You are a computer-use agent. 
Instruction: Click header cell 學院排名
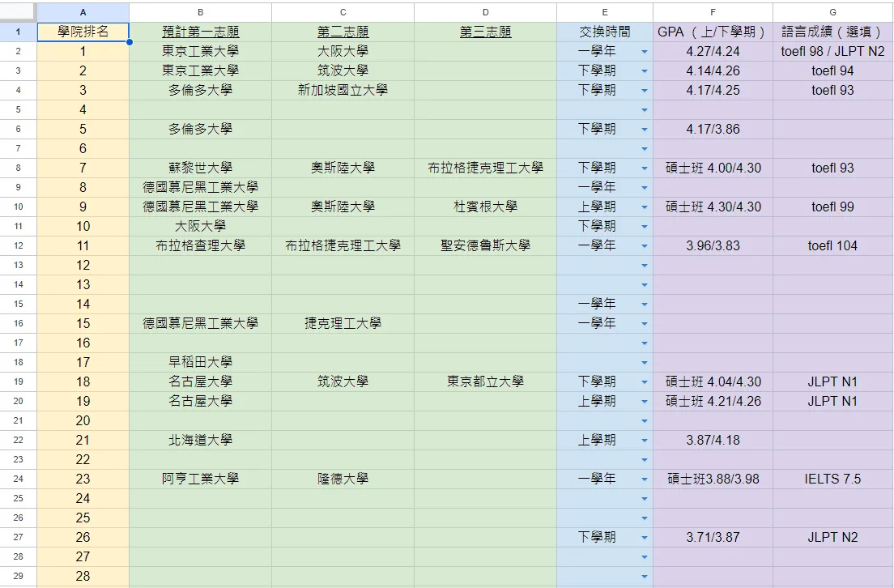(83, 32)
